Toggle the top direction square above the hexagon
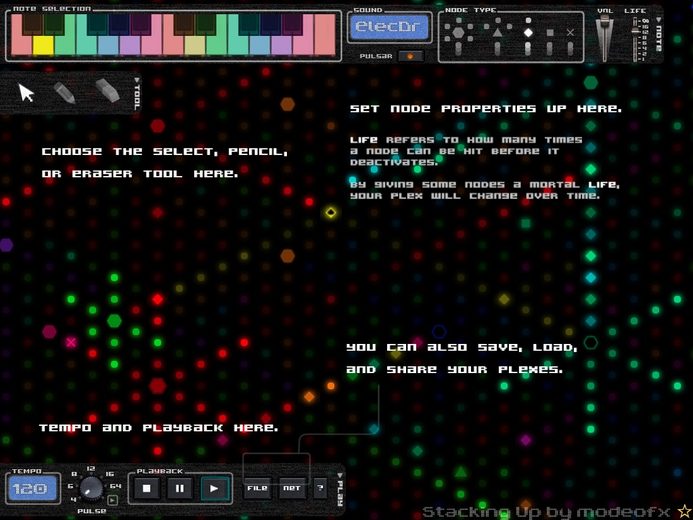This screenshot has height=520, width=693. point(459,20)
